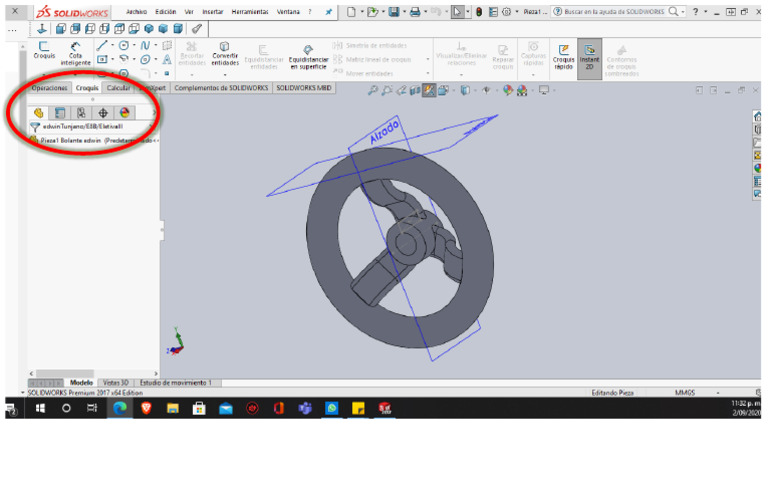Expand the options gear dropdown arrow

pos(515,12)
